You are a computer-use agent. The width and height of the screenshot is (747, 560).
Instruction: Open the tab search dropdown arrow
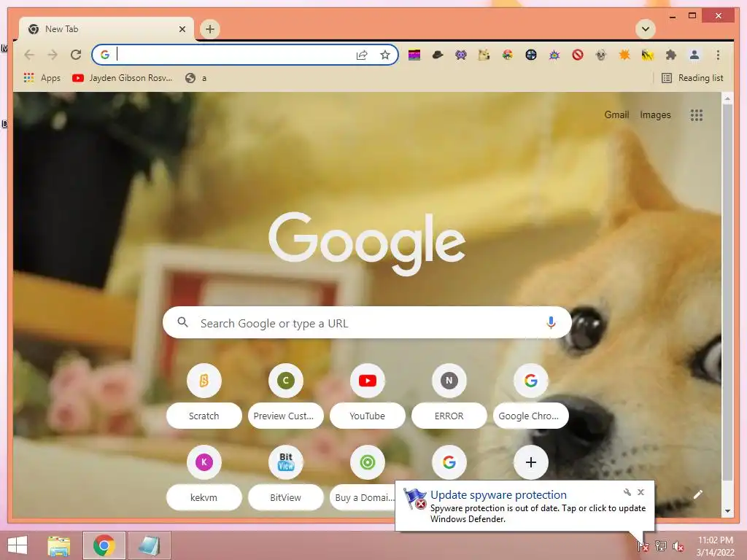[x=645, y=29]
